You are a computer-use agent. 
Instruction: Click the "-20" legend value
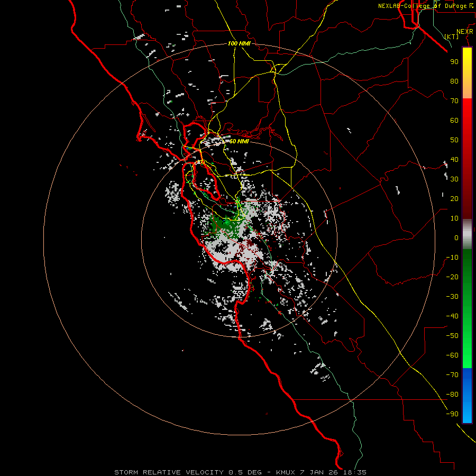452,277
